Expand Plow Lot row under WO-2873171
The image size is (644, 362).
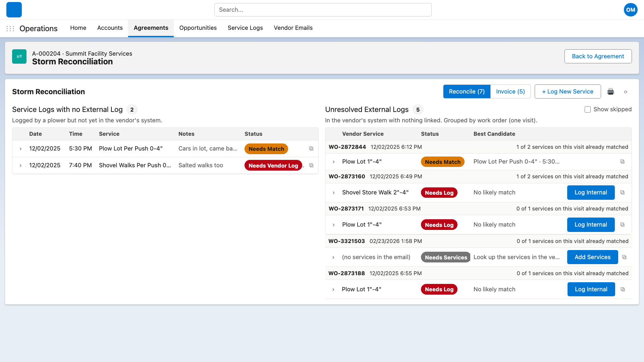[x=333, y=225]
